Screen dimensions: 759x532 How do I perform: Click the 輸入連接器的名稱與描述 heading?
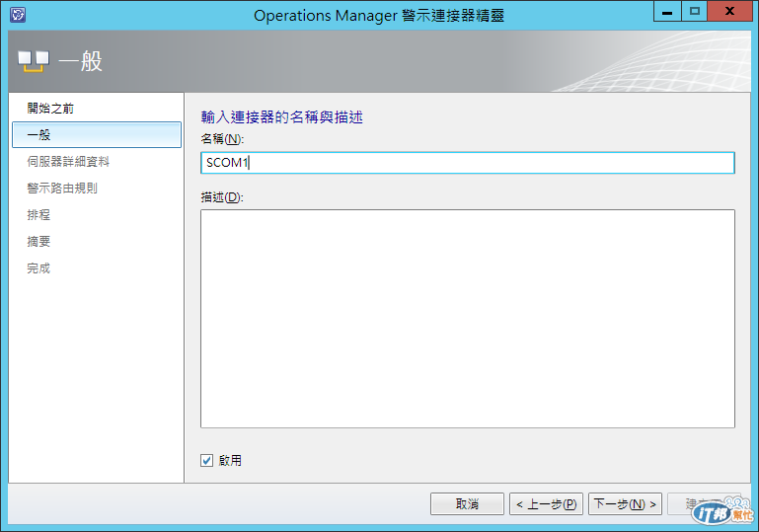pyautogui.click(x=281, y=117)
